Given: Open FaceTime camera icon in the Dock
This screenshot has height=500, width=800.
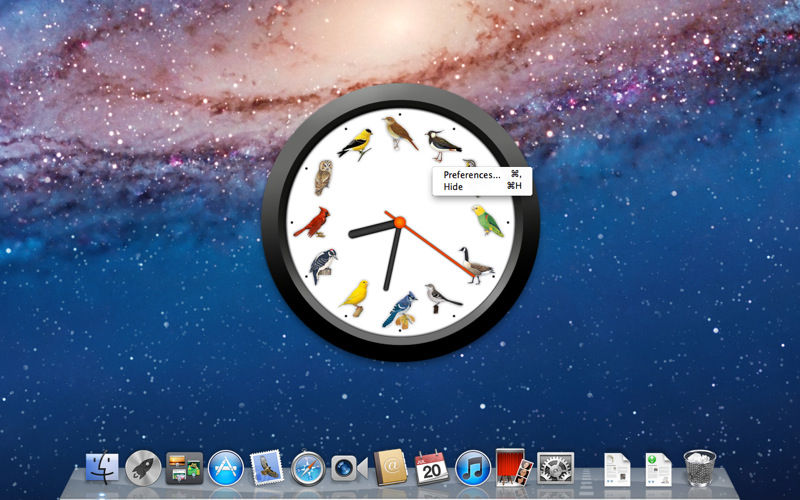Looking at the screenshot, I should tap(349, 468).
